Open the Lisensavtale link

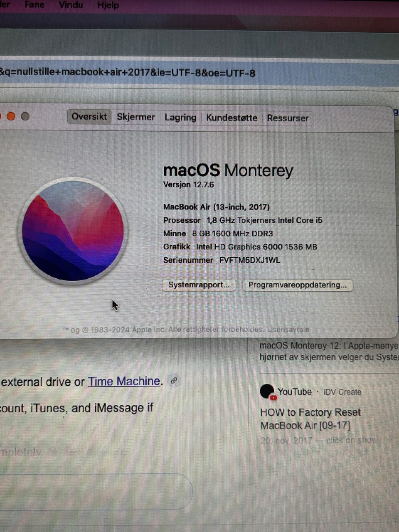coord(288,330)
